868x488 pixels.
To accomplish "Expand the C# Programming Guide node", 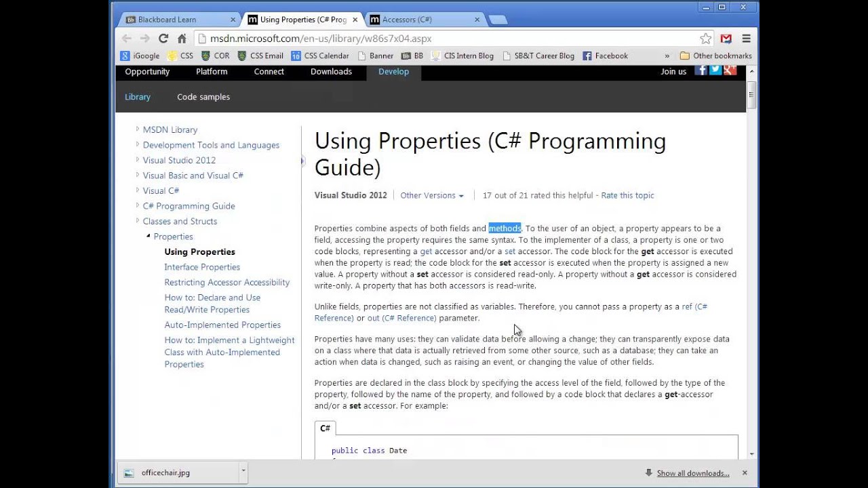I will (138, 205).
